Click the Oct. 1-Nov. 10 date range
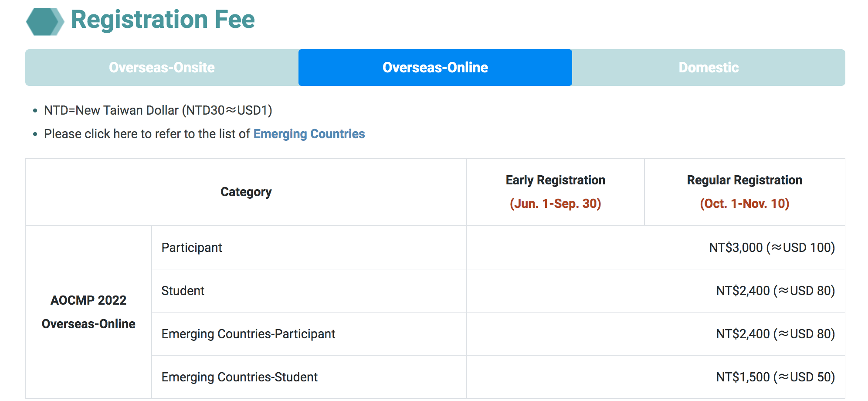This screenshot has height=401, width=868. (x=744, y=204)
